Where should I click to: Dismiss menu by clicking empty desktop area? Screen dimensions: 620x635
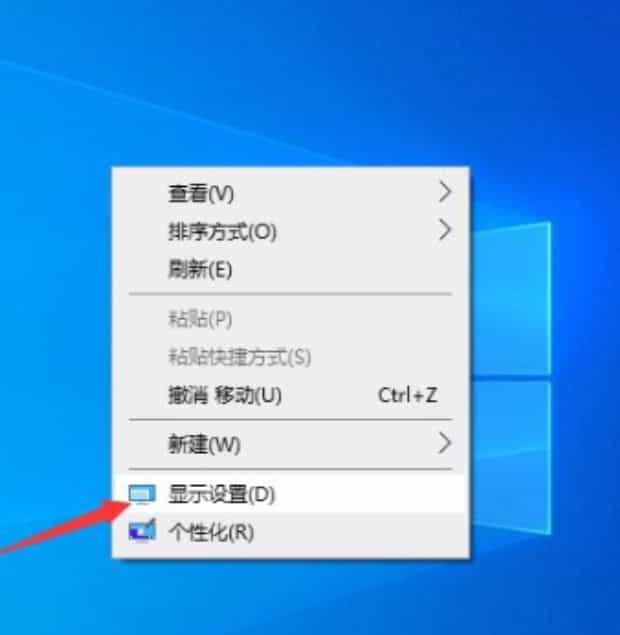(x=283, y=81)
